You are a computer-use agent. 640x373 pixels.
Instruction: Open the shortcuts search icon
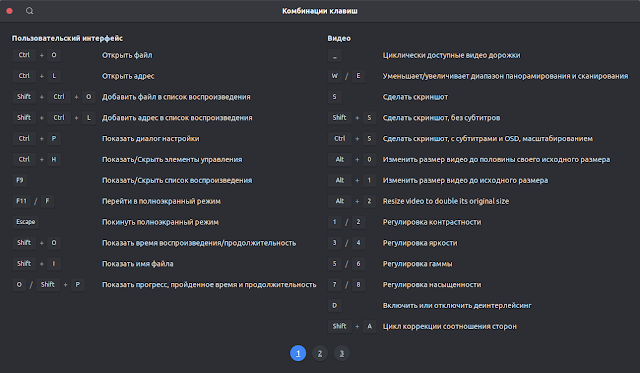[29, 11]
